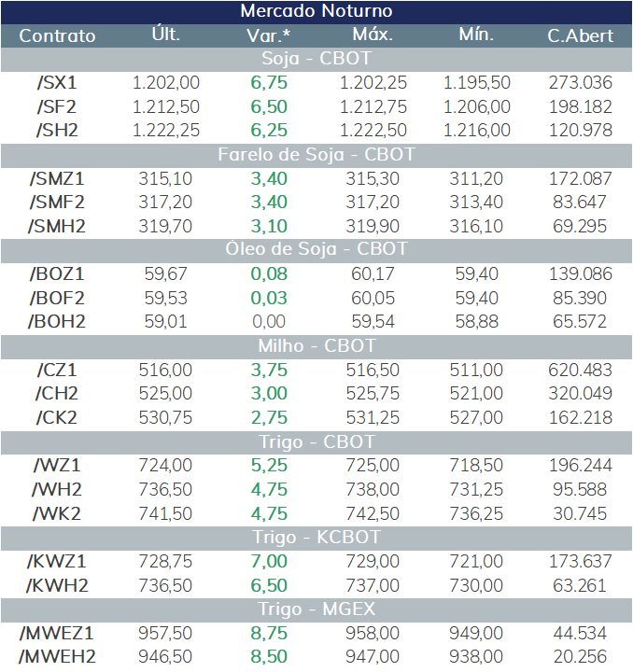Select the /SMZ1 contract row label
This screenshot has width=633, height=672.
tap(57, 178)
